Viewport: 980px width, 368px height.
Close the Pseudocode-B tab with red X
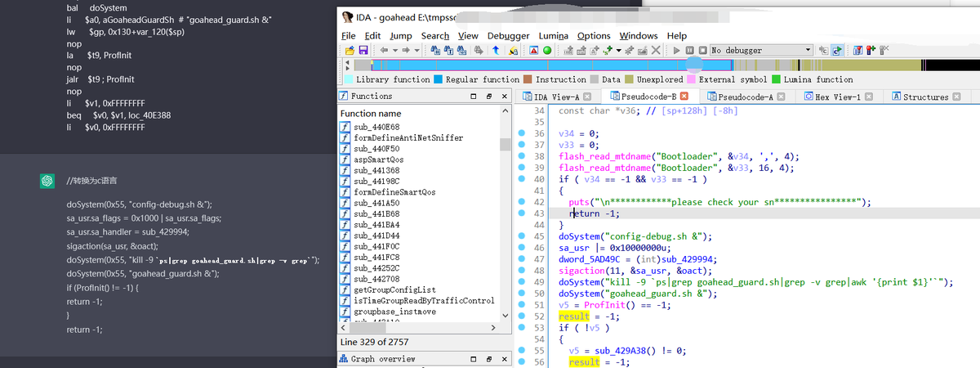(684, 96)
